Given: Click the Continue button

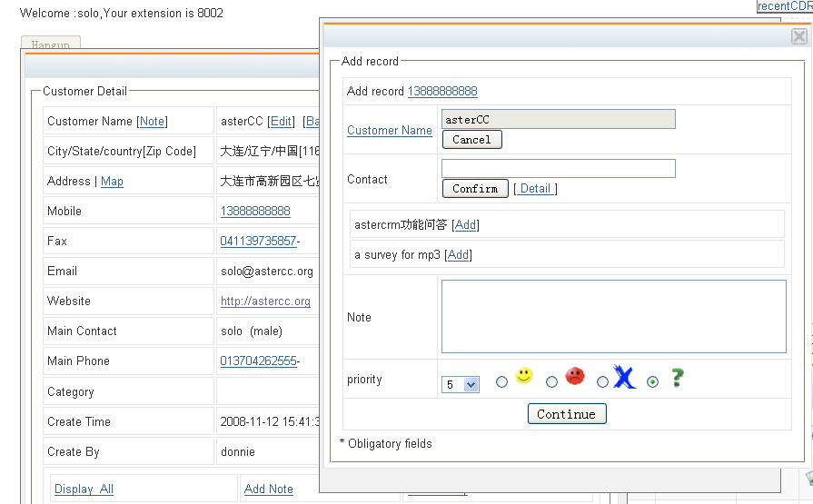Looking at the screenshot, I should coord(567,414).
